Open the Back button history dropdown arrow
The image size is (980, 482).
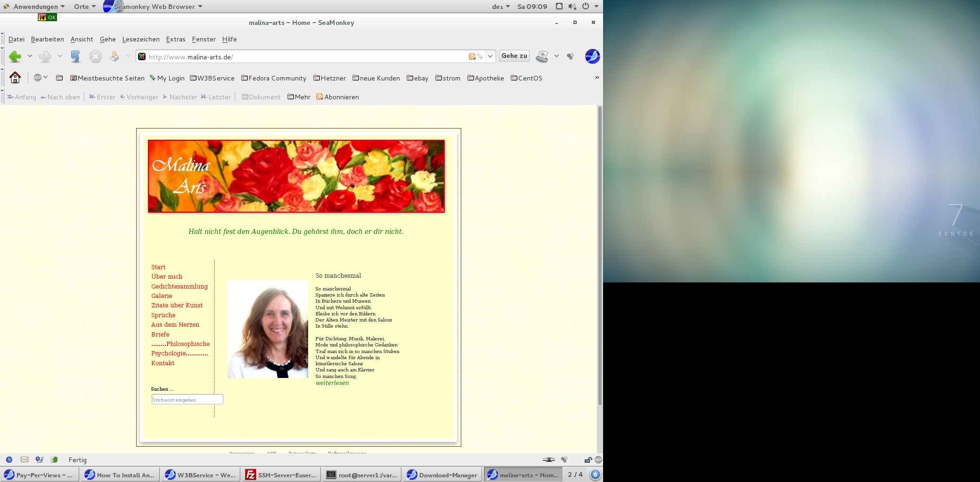[x=30, y=56]
